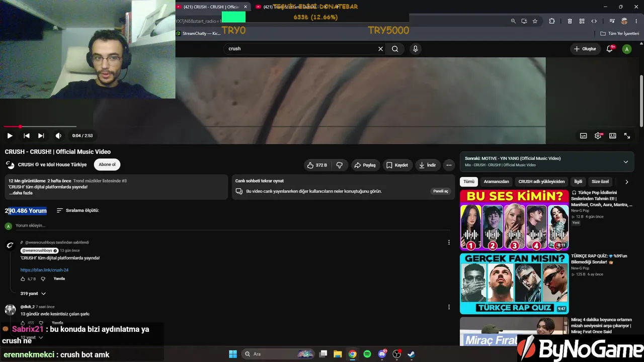The image size is (644, 362).
Task: Open the live chat replay panel
Action: 440,191
